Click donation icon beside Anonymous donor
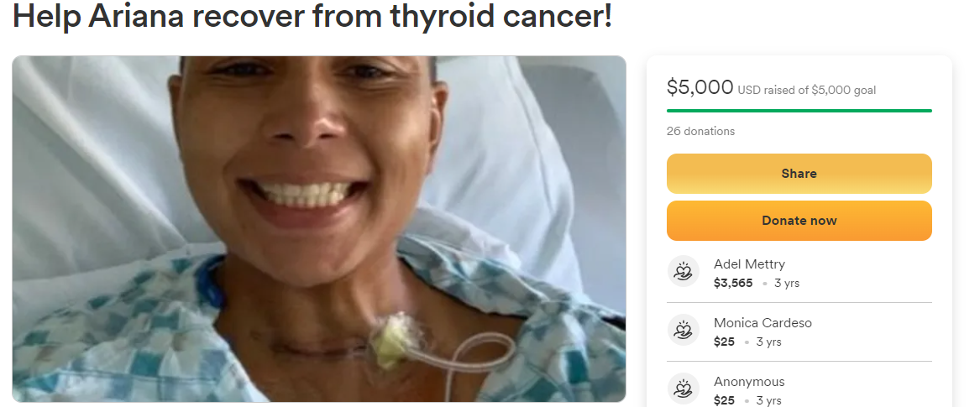The height and width of the screenshot is (407, 980). click(x=683, y=389)
